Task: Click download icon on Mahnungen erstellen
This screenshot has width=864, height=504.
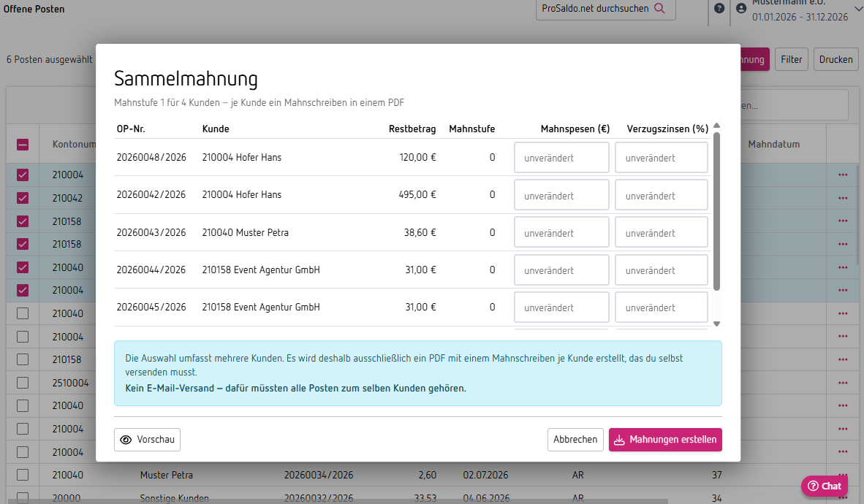Action: [x=619, y=440]
